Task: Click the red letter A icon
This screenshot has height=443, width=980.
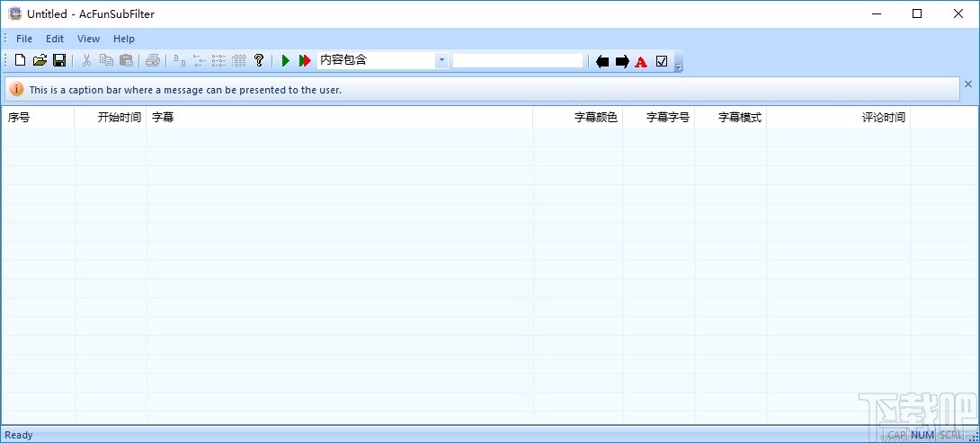Action: click(641, 61)
